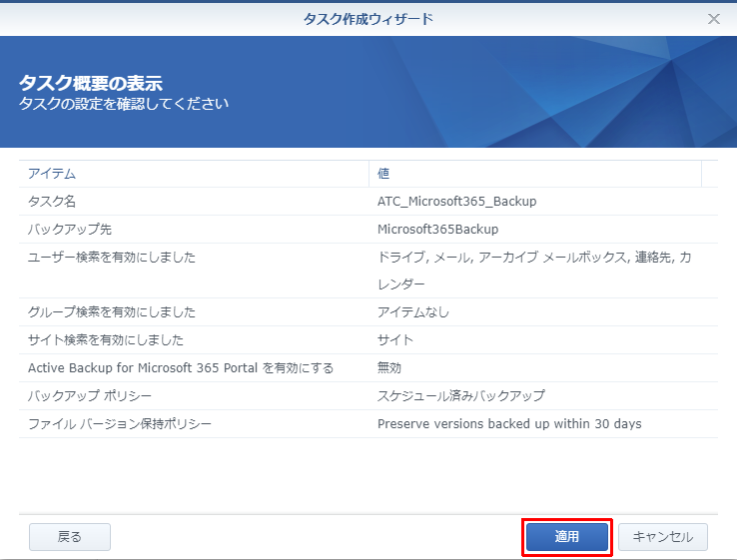Click the タスク概要の表示 heading
Viewport: 737px width, 560px height.
[91, 83]
